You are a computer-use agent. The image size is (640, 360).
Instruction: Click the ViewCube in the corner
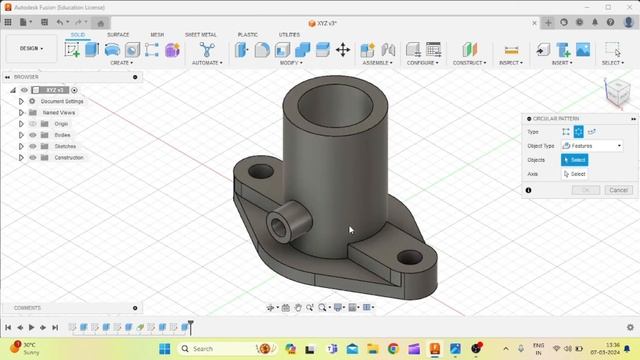point(618,93)
